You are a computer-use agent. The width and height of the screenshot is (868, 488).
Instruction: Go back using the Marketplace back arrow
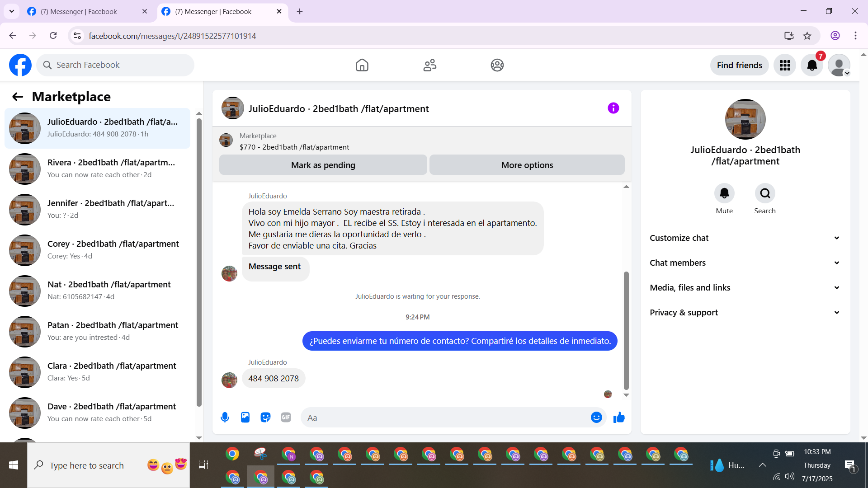coord(18,97)
